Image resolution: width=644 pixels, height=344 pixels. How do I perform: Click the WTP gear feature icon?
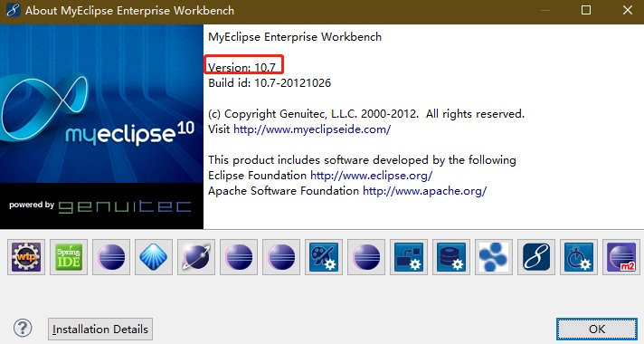(x=26, y=257)
